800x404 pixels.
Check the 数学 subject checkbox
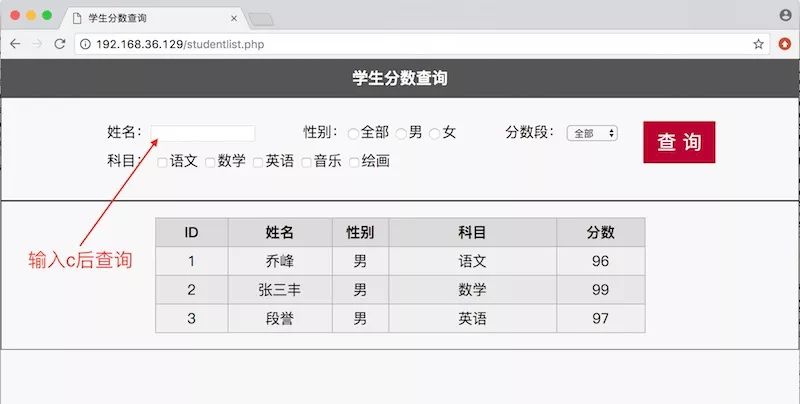[210, 163]
